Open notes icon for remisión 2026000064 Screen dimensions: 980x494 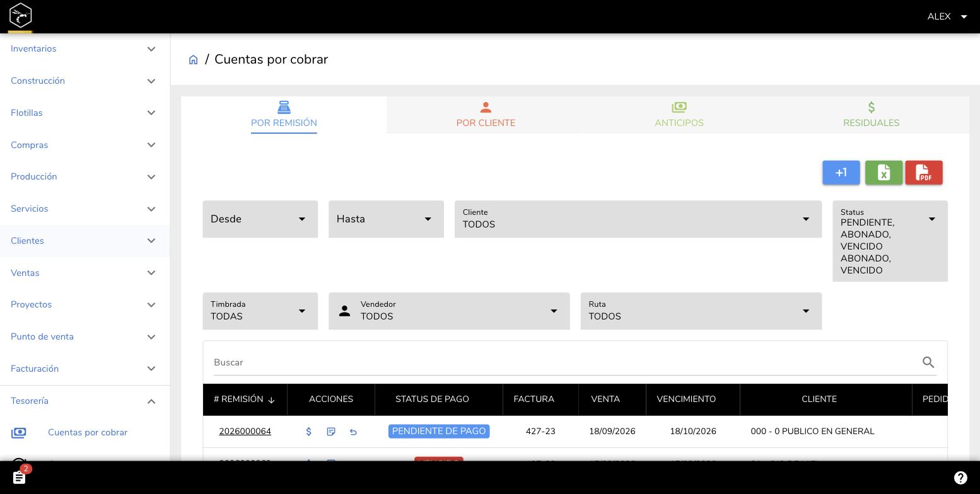pyautogui.click(x=331, y=432)
